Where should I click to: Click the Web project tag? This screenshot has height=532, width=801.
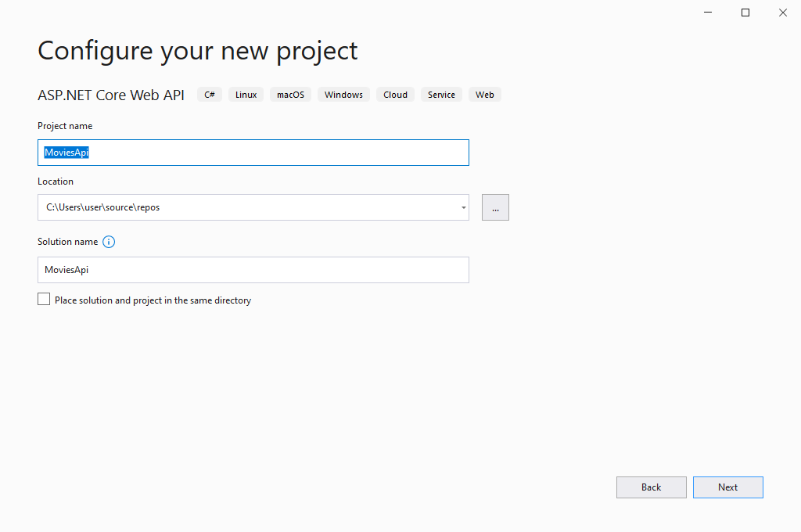(484, 94)
